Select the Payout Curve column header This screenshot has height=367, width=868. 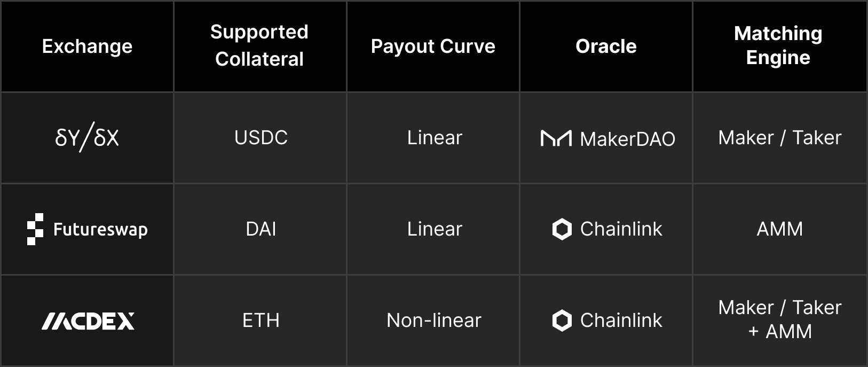[x=433, y=46]
